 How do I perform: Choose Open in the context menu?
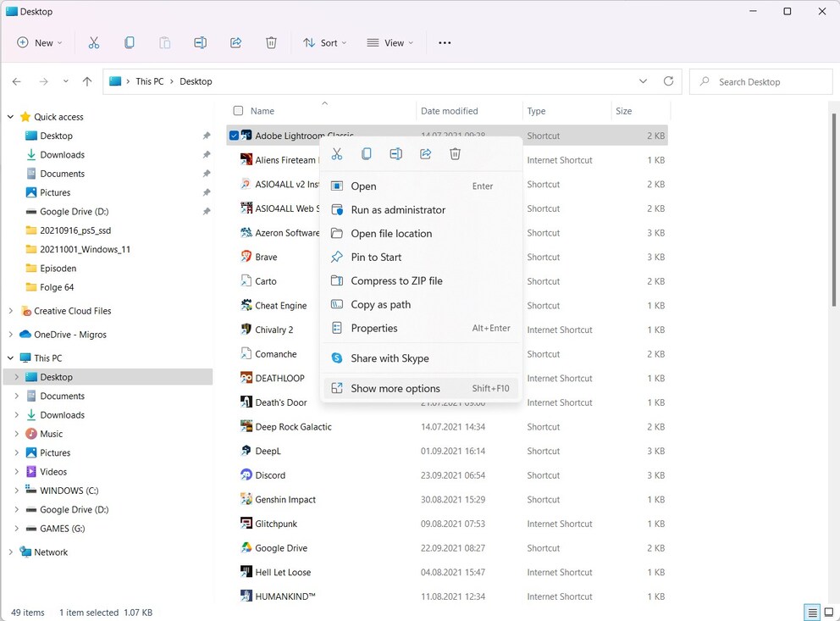tap(421, 186)
